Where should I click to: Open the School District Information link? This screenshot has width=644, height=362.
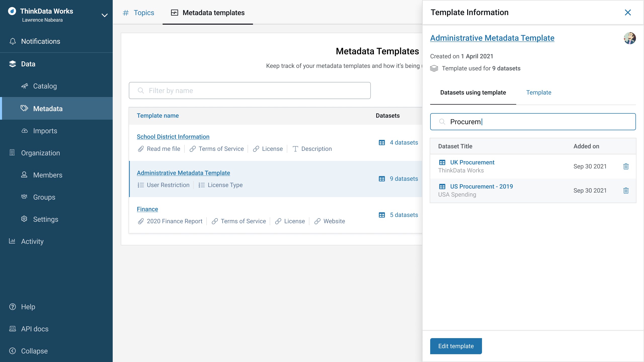[173, 137]
